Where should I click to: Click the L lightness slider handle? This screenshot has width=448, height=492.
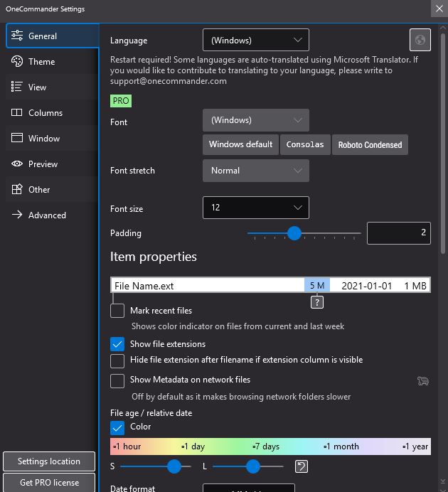click(253, 466)
